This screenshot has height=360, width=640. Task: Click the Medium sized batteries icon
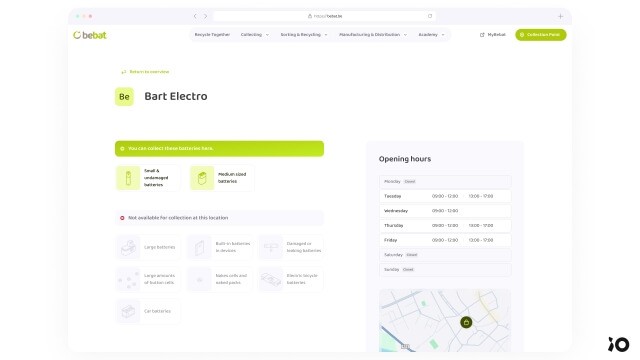[x=202, y=178]
